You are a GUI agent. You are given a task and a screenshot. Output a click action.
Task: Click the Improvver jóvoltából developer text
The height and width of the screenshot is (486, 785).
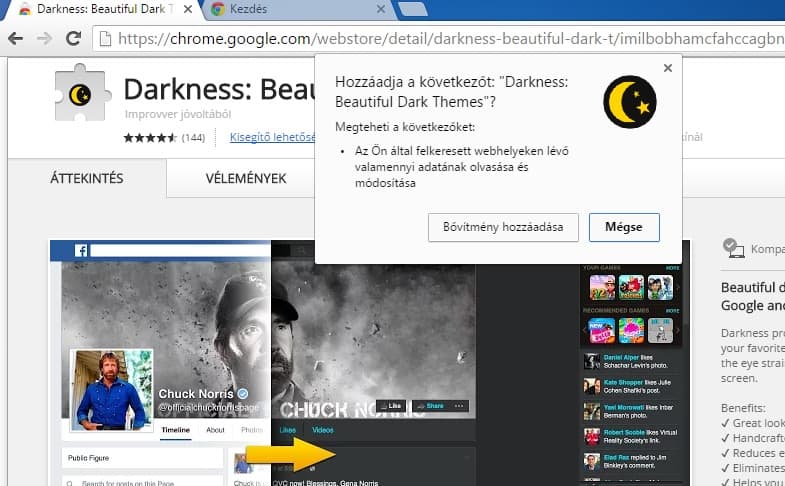tap(178, 114)
